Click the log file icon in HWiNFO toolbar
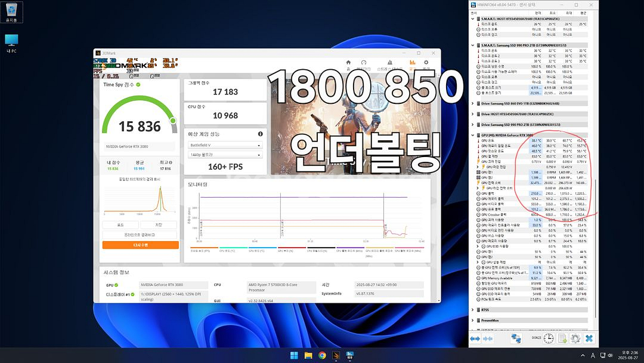Screen dimensions: 644x363 pyautogui.click(x=562, y=339)
